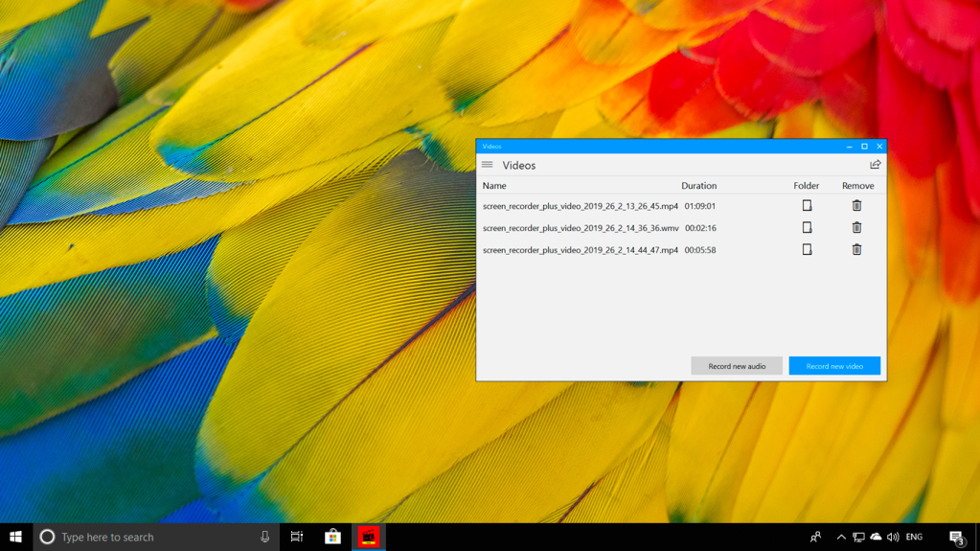
Task: Delete the 13_26_45.mp4 recording
Action: tap(856, 206)
